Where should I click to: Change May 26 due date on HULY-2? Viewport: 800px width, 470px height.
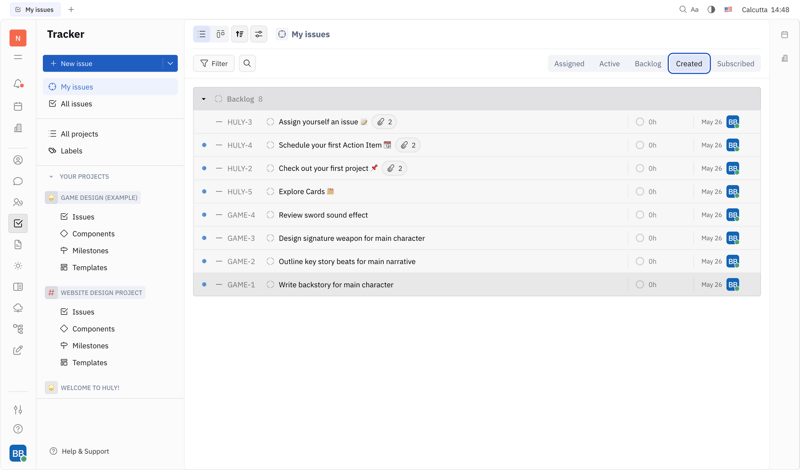pyautogui.click(x=711, y=168)
